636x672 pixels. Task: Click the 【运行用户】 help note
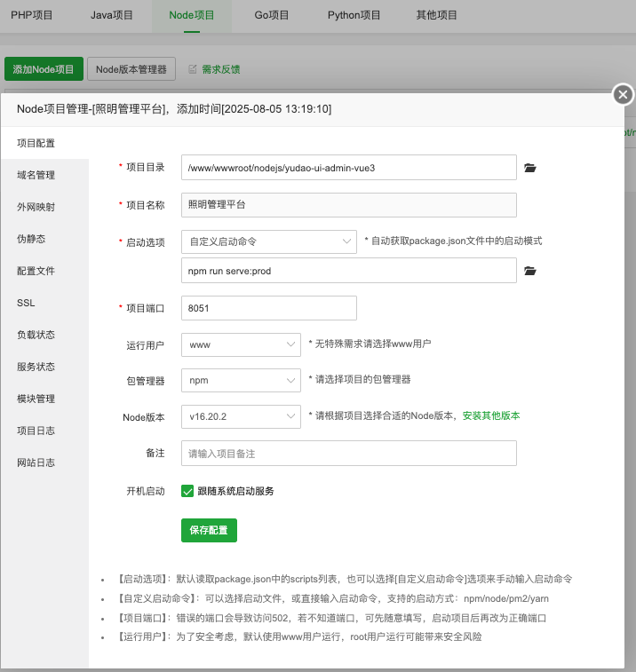[x=299, y=636]
